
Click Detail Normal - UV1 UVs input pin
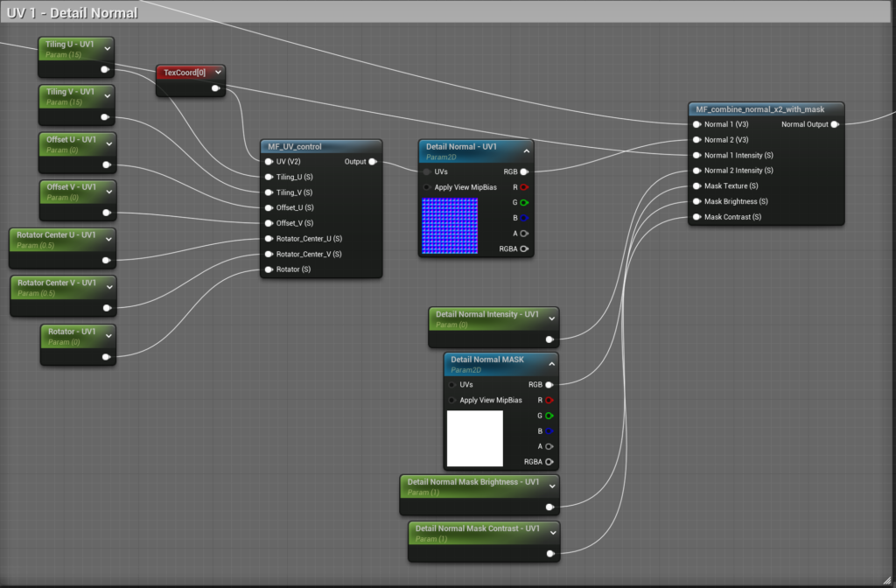427,172
